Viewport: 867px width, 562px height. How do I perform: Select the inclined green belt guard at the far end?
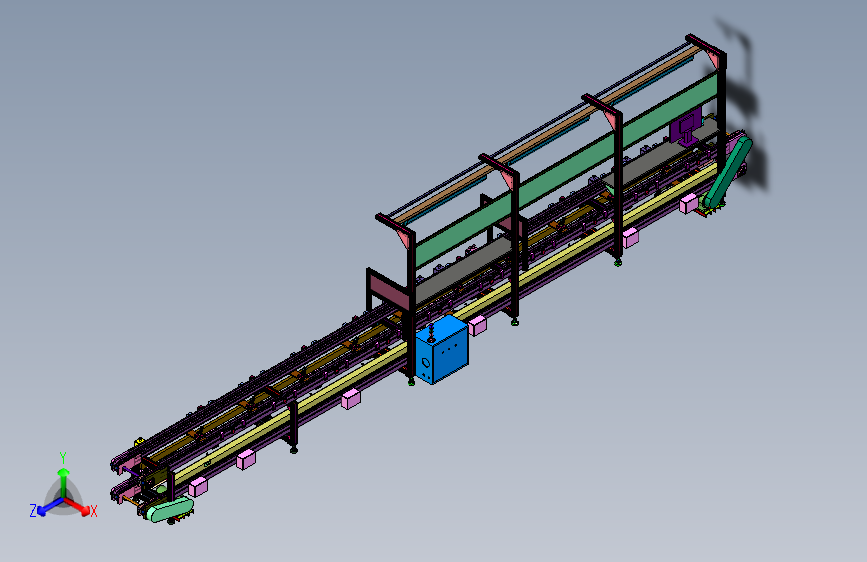[x=727, y=172]
